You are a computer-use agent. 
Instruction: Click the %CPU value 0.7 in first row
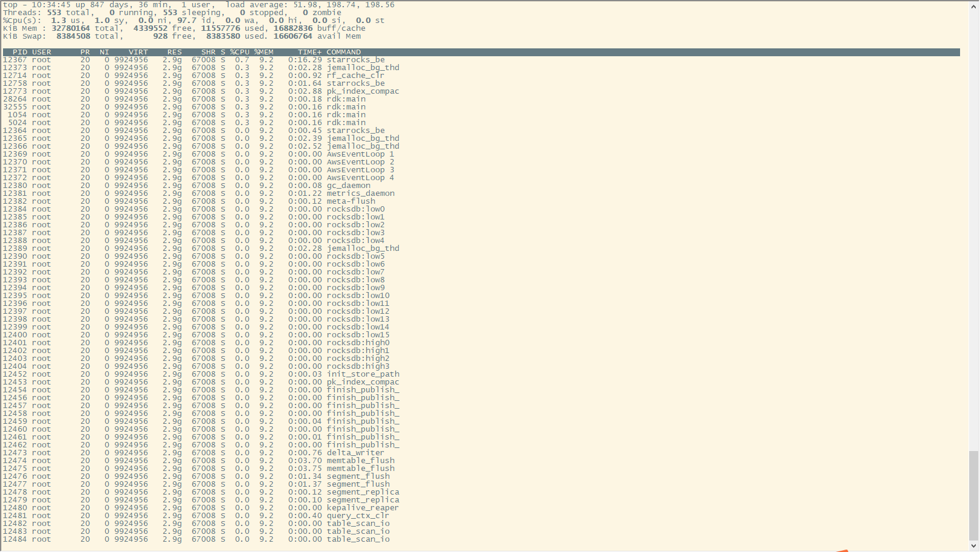click(242, 60)
